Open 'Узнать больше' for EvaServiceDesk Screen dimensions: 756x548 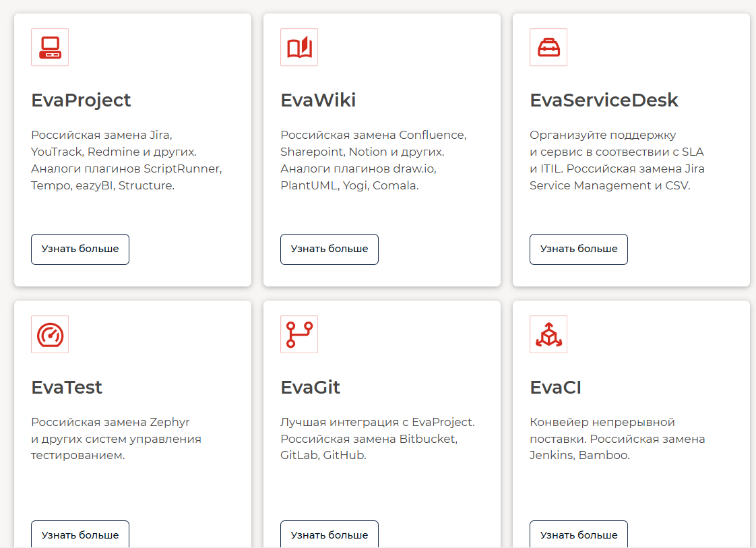tap(578, 249)
